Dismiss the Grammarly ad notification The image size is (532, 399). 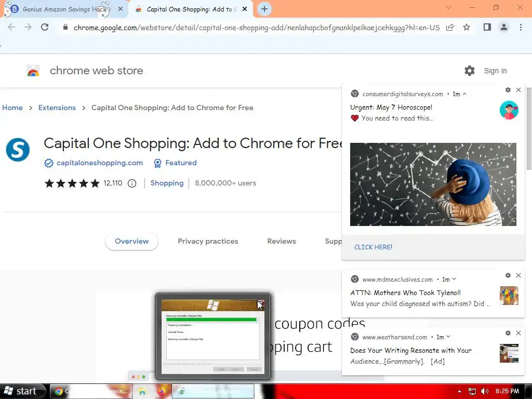pos(518,333)
